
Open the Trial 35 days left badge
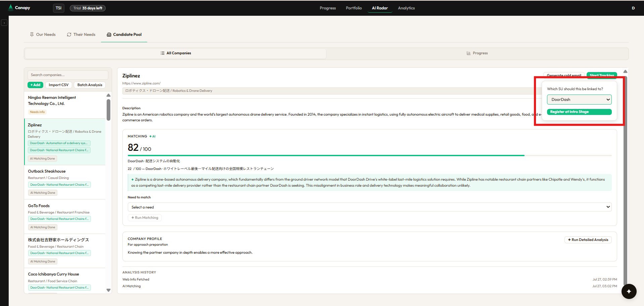pos(88,8)
